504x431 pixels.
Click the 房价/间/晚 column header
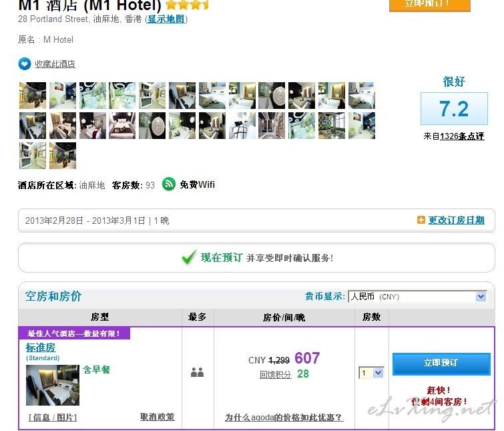(284, 317)
